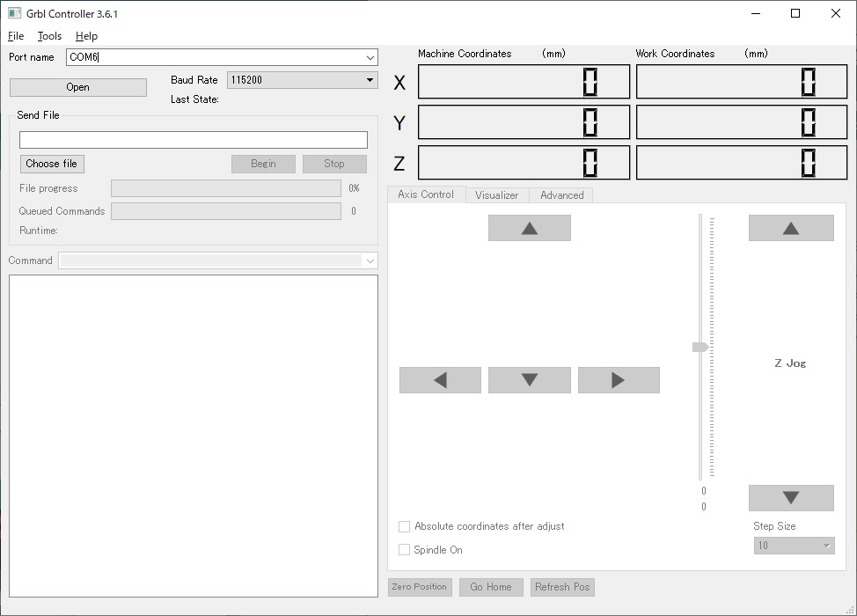Toggle the Spindle On checkbox

[x=404, y=550]
